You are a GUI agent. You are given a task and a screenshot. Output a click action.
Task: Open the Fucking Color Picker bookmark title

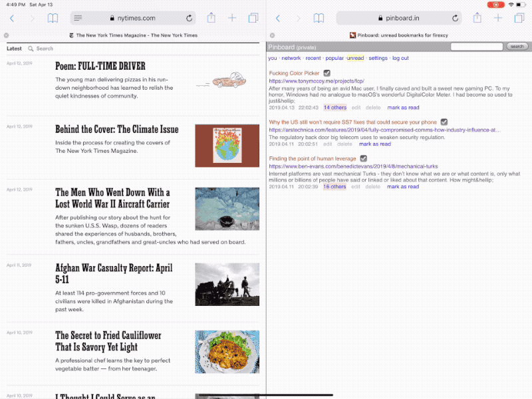coord(294,73)
